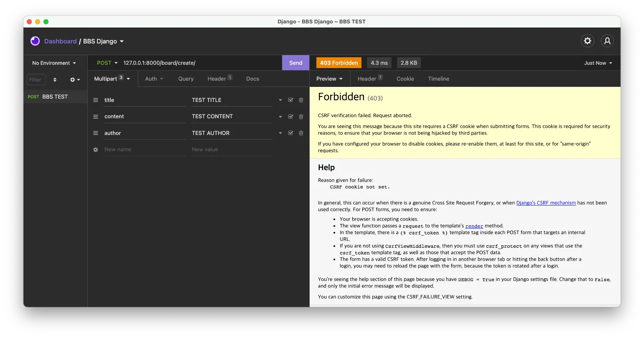Open the BBS Django workspace dropdown

tap(104, 41)
